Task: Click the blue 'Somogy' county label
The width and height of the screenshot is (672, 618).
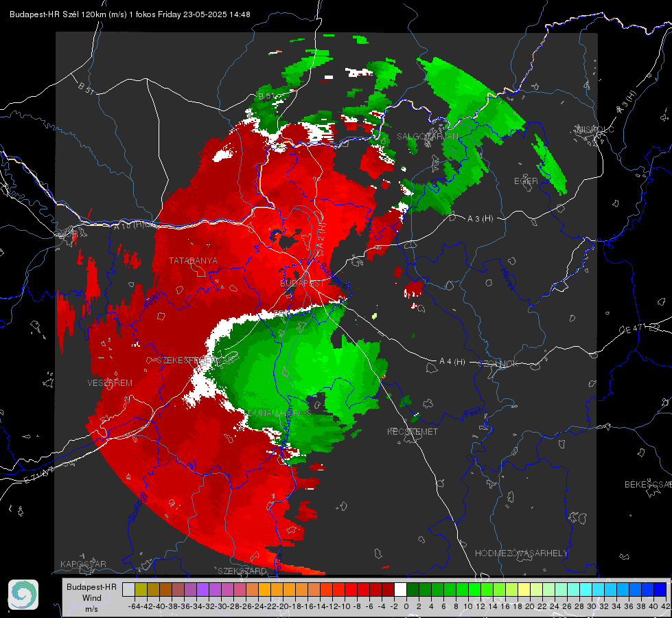Action: pos(138,507)
